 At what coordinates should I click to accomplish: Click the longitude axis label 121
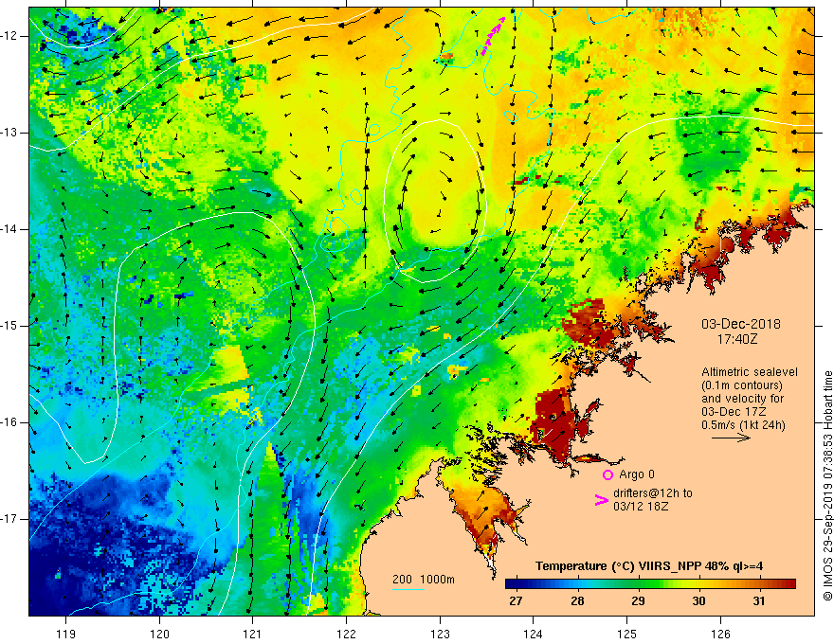pos(253,634)
